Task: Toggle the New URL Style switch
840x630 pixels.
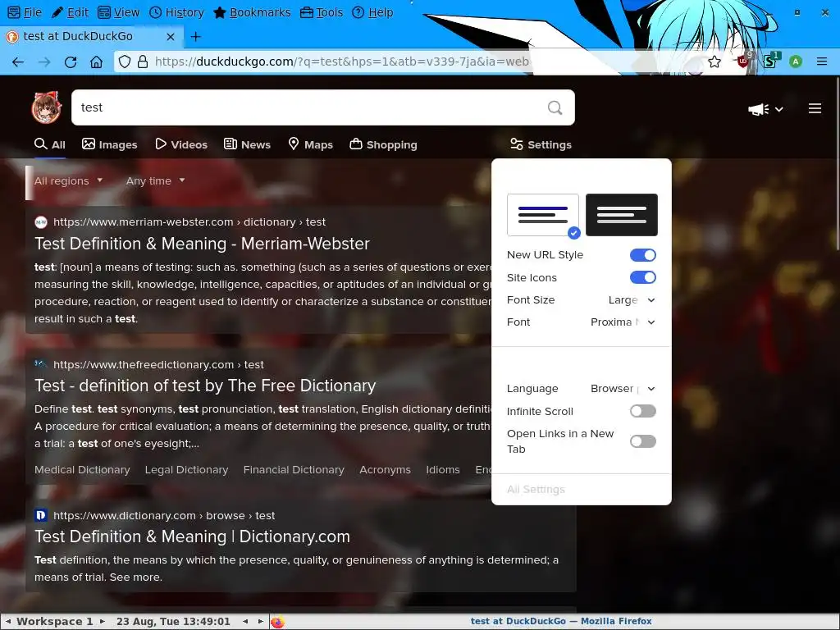Action: pos(643,255)
